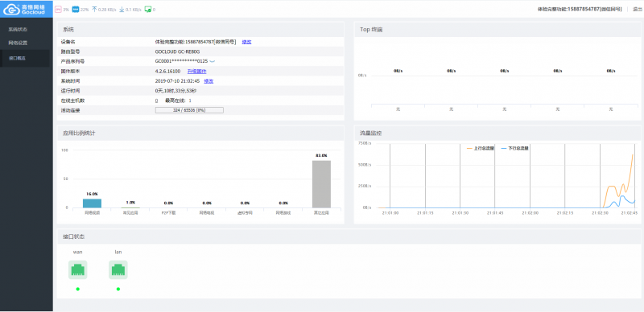This screenshot has height=312, width=644.
Task: Click the lan port icon
Action: (x=118, y=269)
